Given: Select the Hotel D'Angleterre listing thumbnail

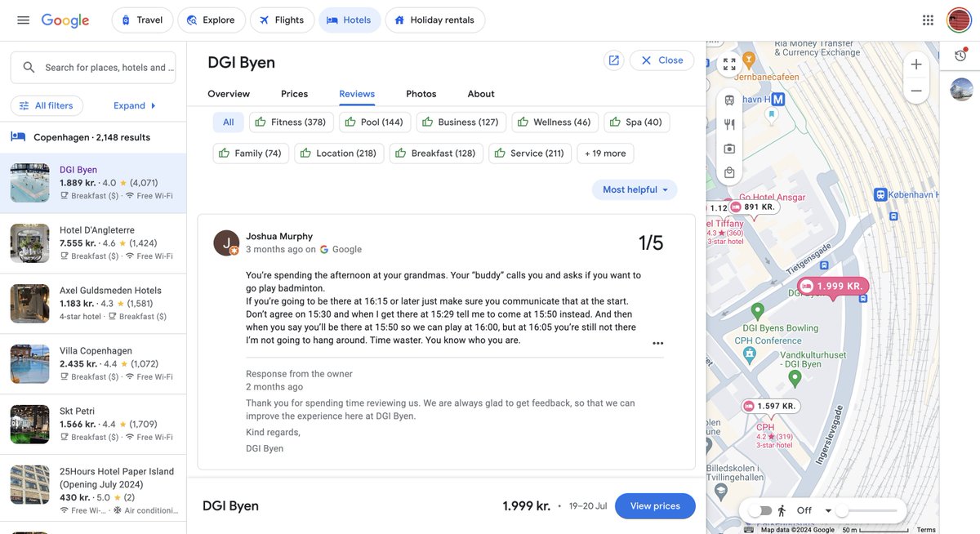Looking at the screenshot, I should pos(30,243).
